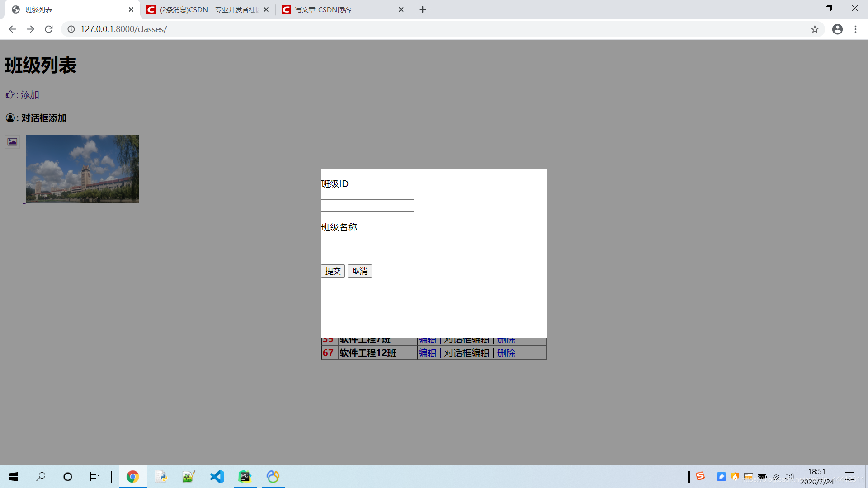Click the campus building photo thumbnail
Viewport: 868px width, 488px height.
coord(82,169)
